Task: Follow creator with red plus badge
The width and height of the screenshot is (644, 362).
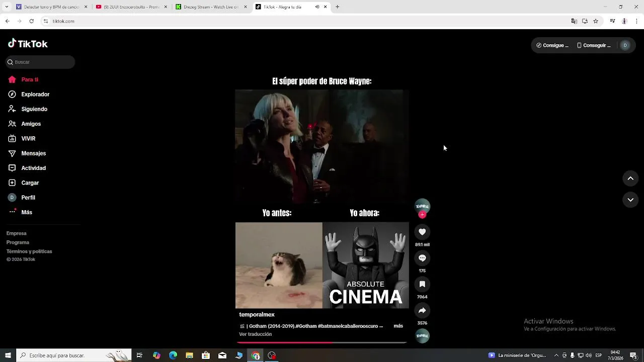Action: tap(422, 215)
